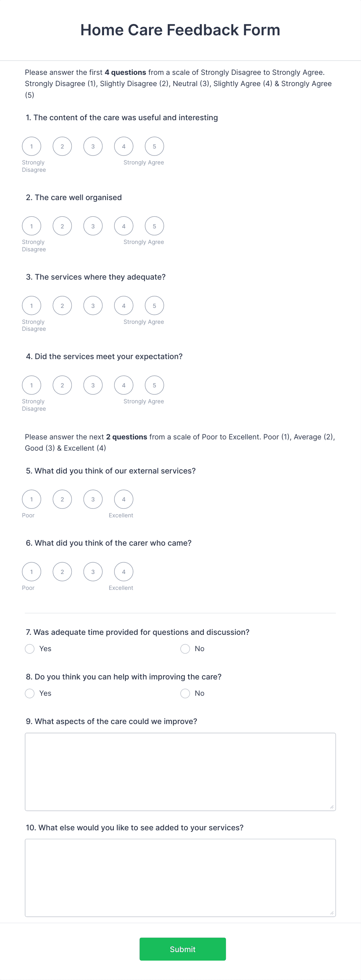Image resolution: width=361 pixels, height=980 pixels.
Task: Pick rating 2 for question 3 services adequacy
Action: (x=62, y=305)
